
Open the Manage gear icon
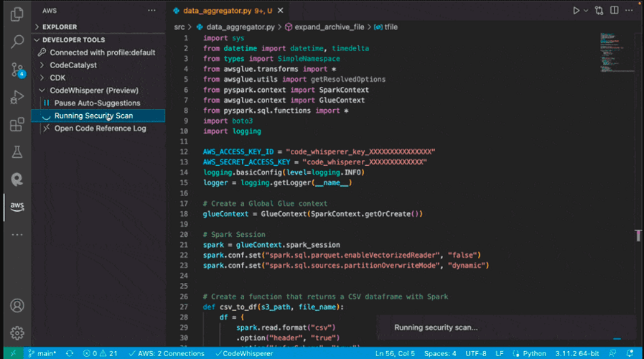point(17,332)
